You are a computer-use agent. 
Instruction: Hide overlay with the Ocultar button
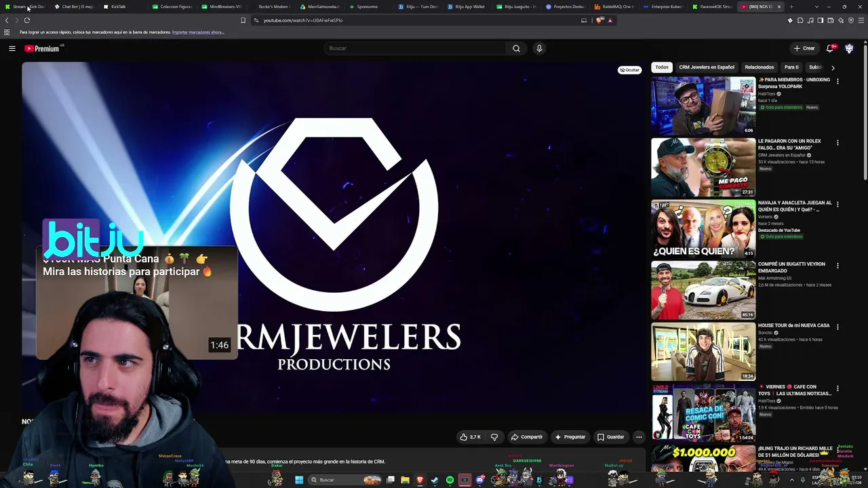pyautogui.click(x=629, y=70)
